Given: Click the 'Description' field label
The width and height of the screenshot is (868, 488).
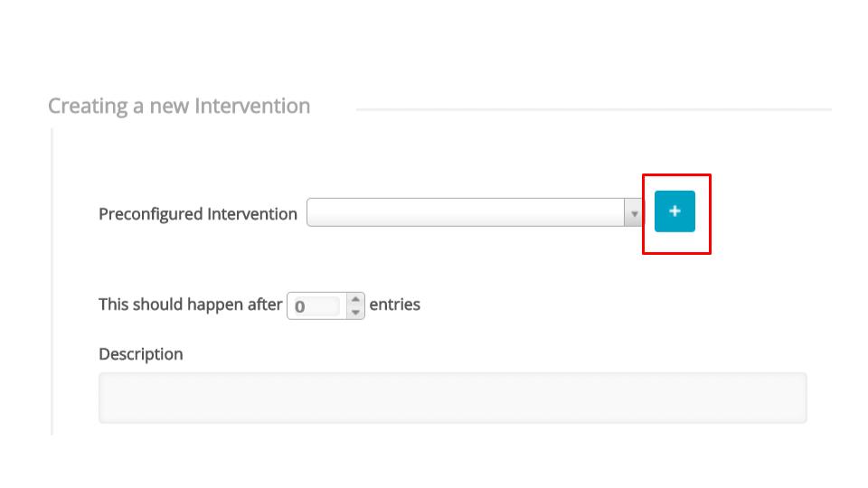Looking at the screenshot, I should tap(140, 354).
